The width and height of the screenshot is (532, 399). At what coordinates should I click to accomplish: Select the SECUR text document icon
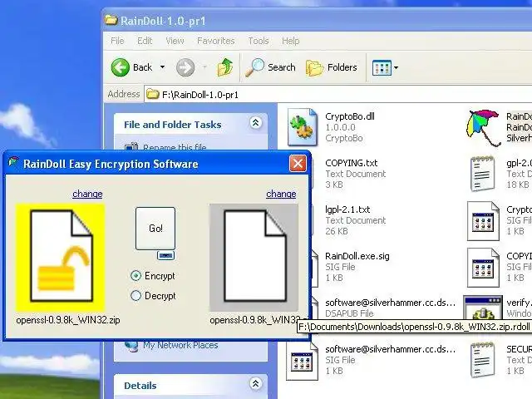pyautogui.click(x=482, y=360)
